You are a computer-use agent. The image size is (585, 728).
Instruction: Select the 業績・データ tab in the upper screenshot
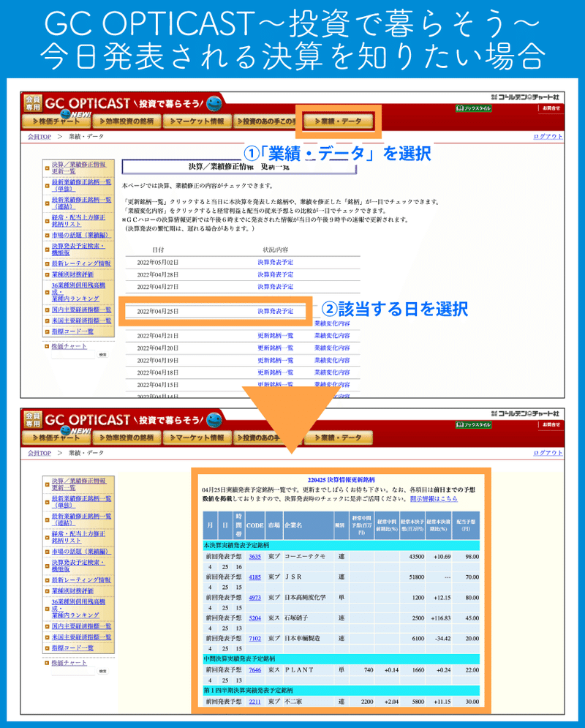click(x=338, y=121)
